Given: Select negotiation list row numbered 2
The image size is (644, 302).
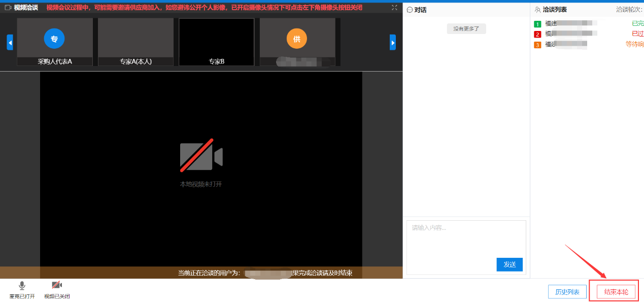Looking at the screenshot, I should (589, 33).
